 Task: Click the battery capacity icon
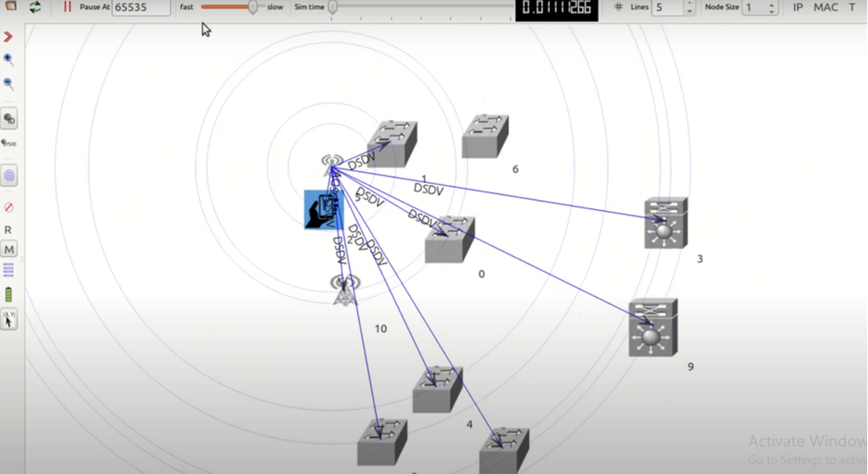[x=9, y=294]
